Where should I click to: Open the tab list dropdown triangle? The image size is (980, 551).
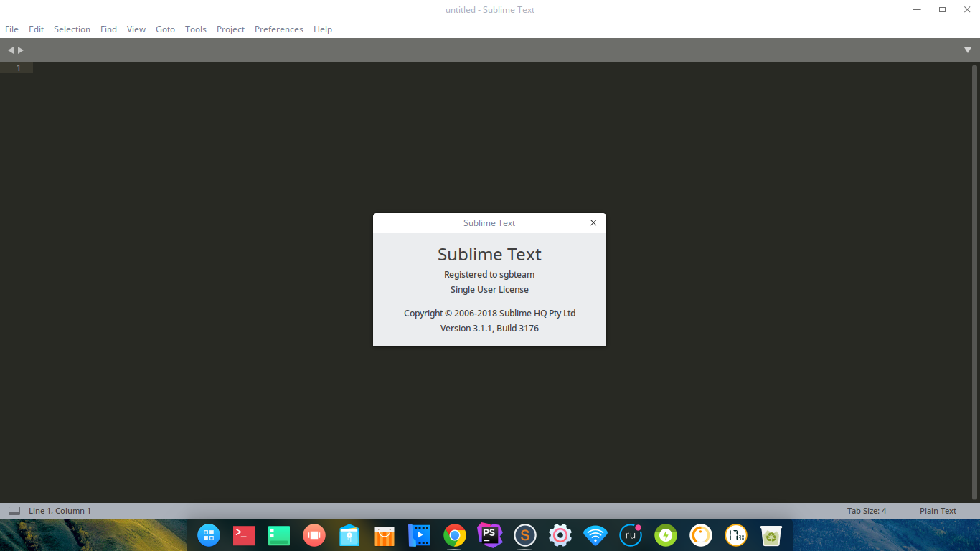coord(968,50)
